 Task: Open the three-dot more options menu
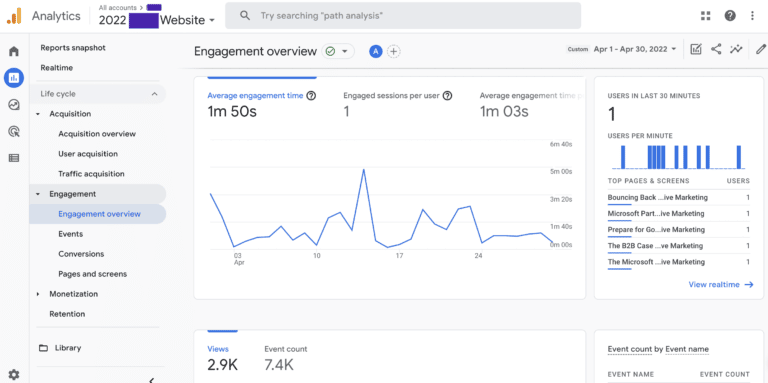point(752,16)
